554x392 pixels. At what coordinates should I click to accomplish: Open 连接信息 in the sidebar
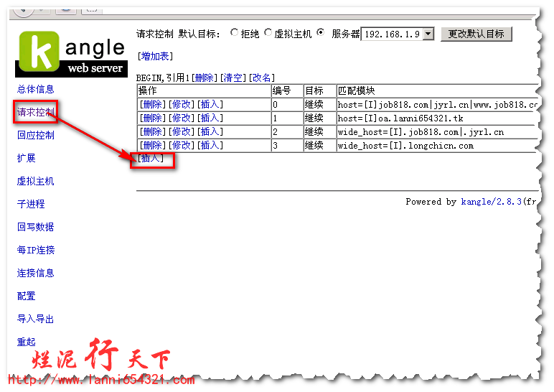[35, 273]
